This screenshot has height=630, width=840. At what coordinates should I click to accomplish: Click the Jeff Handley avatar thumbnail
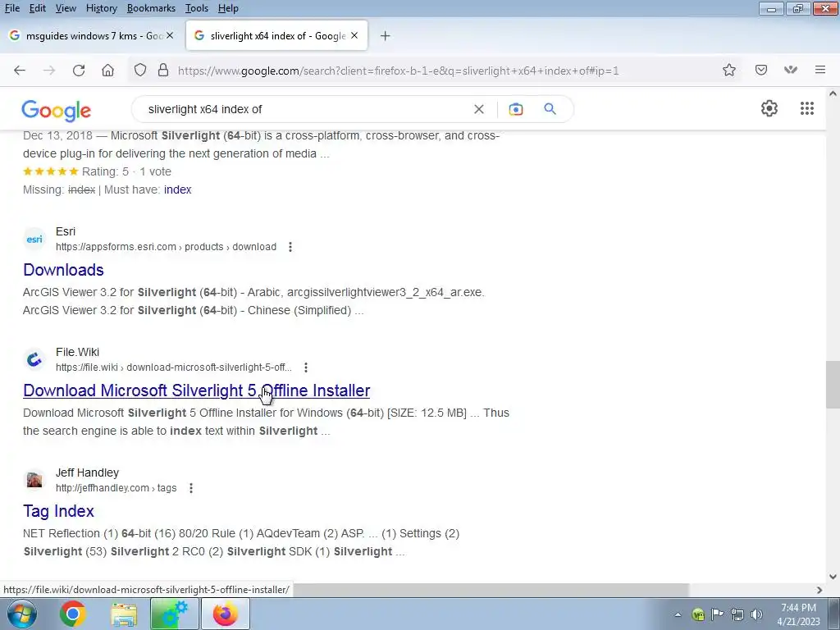pyautogui.click(x=34, y=480)
